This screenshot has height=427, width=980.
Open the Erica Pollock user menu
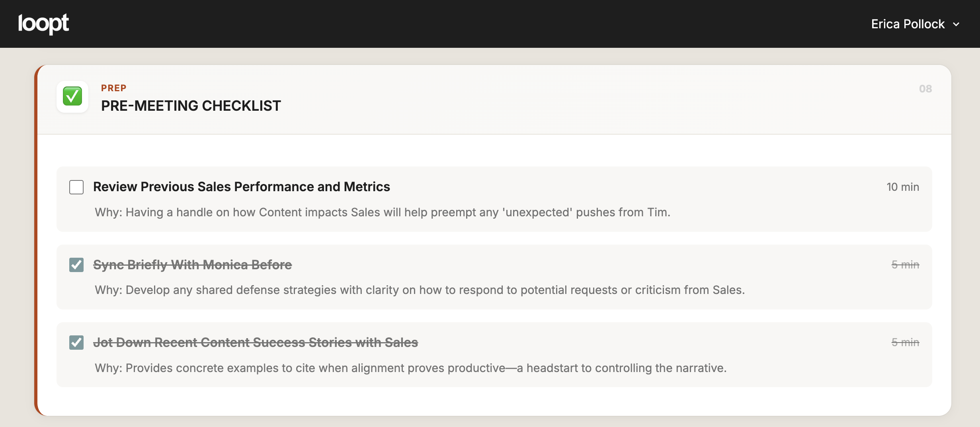point(908,24)
